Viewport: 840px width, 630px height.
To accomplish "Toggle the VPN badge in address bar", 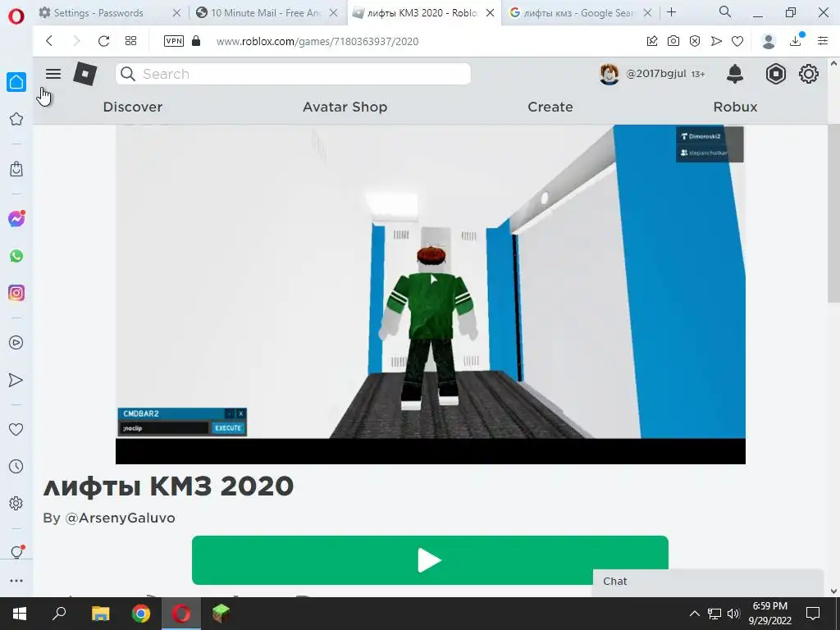I will coord(174,41).
